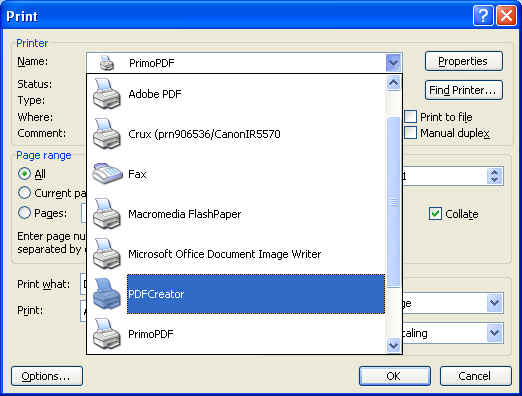Open the Scale to paper size dropdown
This screenshot has height=396, width=522.
pos(494,333)
